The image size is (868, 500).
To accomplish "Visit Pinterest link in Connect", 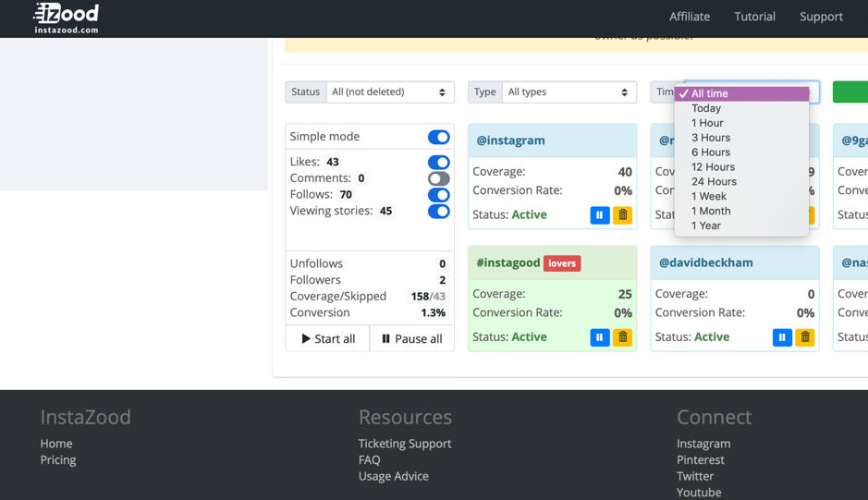I will [701, 459].
